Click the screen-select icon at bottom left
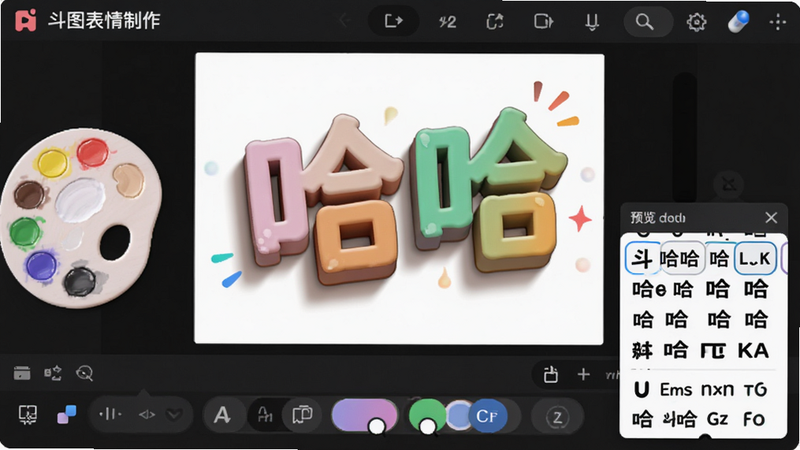800x450 pixels. [x=28, y=415]
